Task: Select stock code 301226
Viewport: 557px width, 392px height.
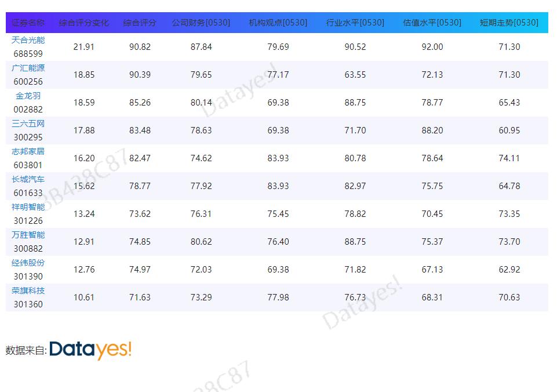Action: click(28, 221)
